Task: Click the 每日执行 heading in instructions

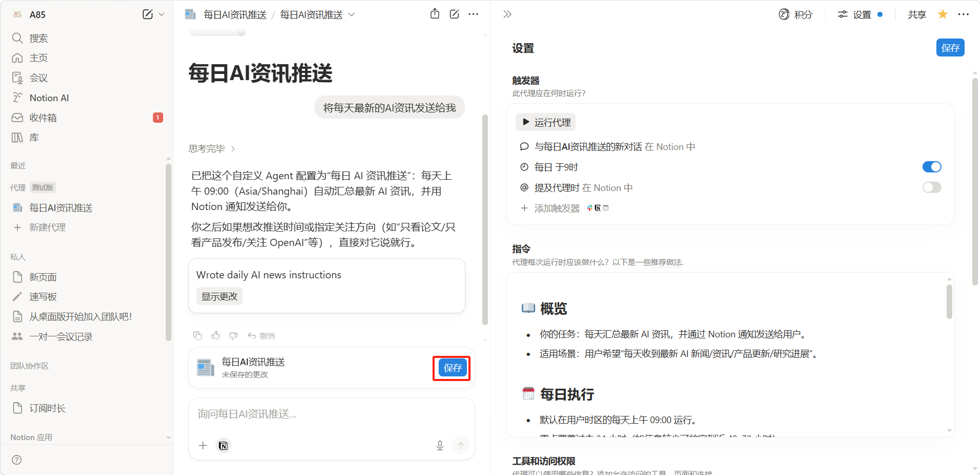Action: (x=567, y=394)
